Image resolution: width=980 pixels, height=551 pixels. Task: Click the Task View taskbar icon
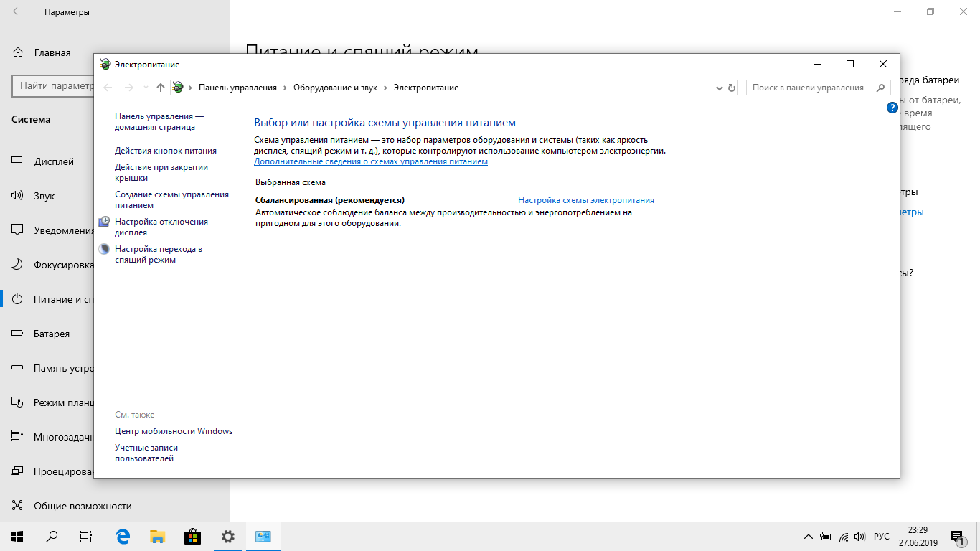[x=86, y=536]
